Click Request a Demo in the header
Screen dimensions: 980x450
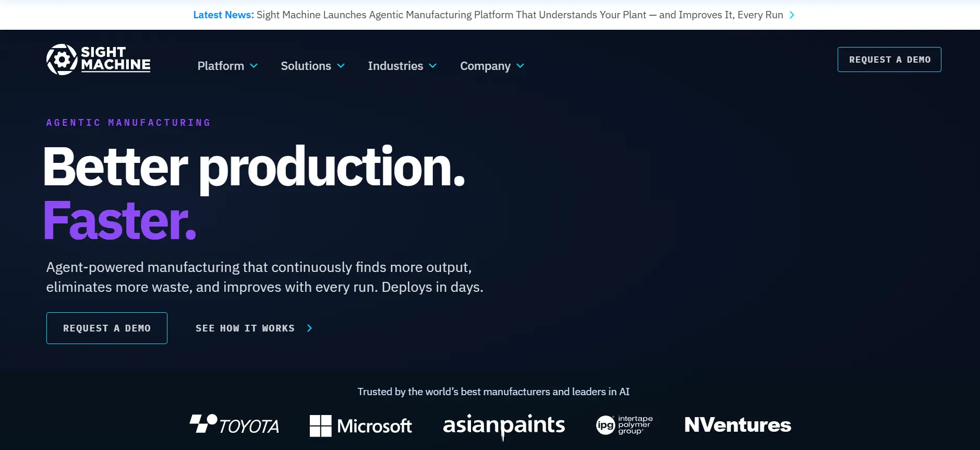(x=889, y=60)
